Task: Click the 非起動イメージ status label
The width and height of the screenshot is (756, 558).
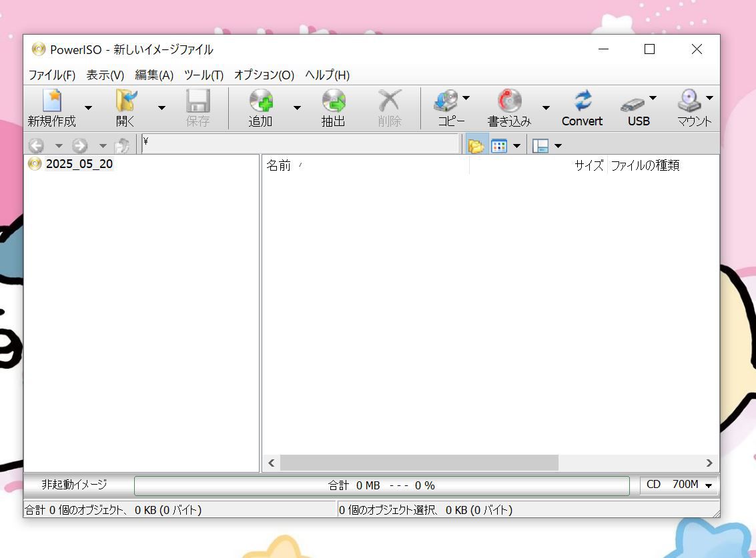Action: pos(74,484)
